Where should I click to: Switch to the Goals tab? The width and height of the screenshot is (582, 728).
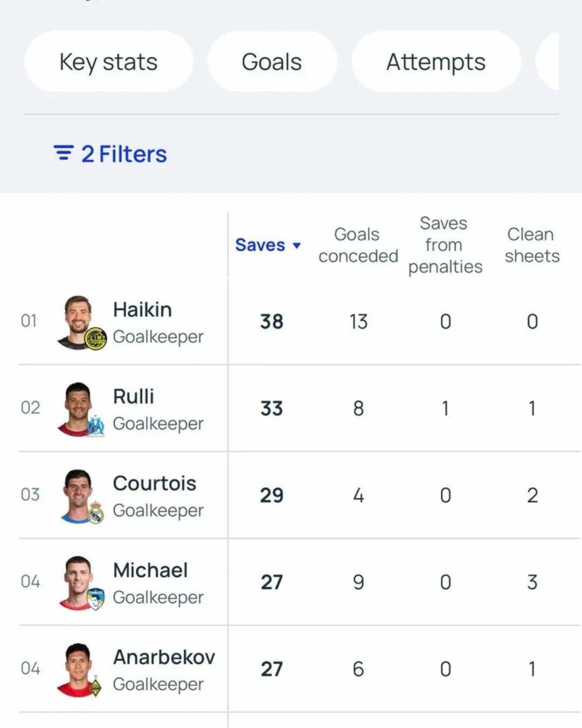pyautogui.click(x=272, y=61)
